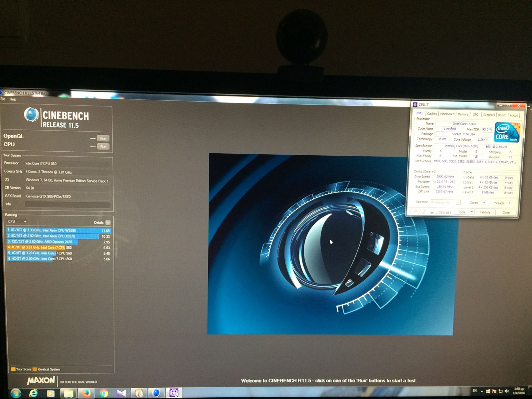The width and height of the screenshot is (532, 399).
Task: Select ranking row Intel Core i7 CPU 960
Action: click(x=59, y=253)
